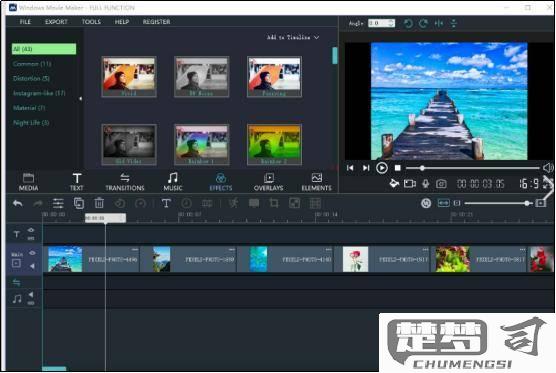556x373 pixels.
Task: Switch to the TEXT tab
Action: [77, 182]
